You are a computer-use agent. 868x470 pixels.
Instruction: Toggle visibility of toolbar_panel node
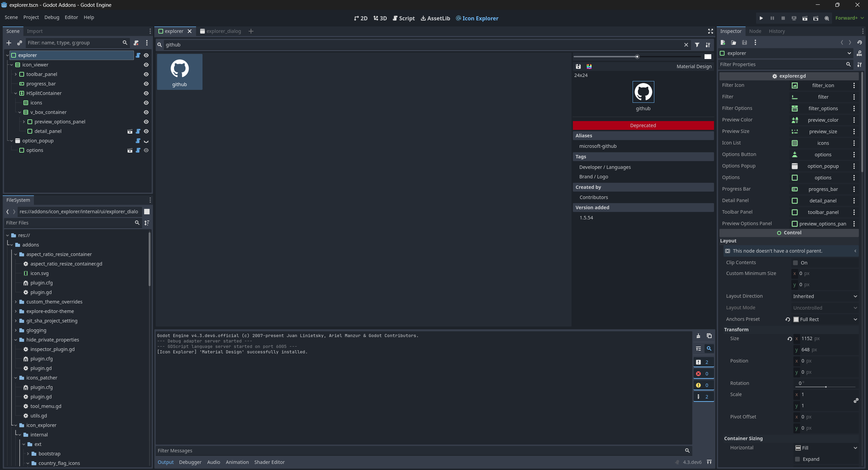pyautogui.click(x=147, y=74)
